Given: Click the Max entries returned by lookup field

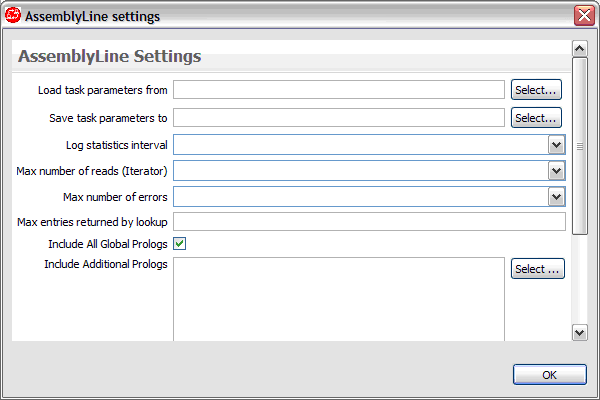Looking at the screenshot, I should point(369,222).
